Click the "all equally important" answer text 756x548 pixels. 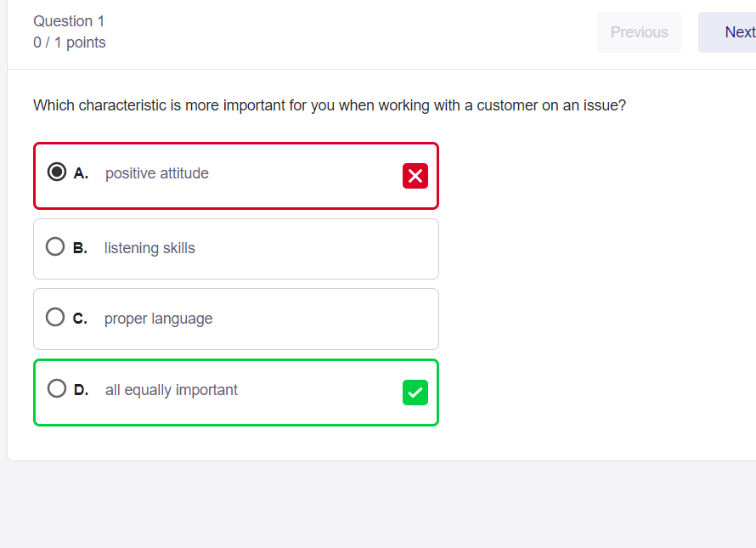tap(171, 390)
